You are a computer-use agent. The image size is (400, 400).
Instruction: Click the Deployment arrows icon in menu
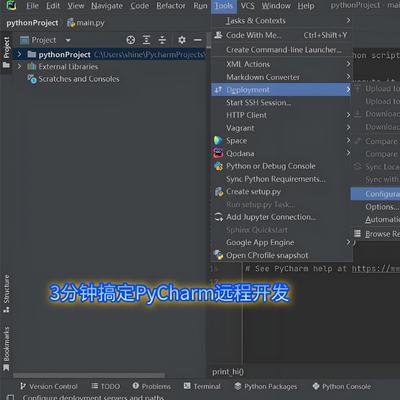pyautogui.click(x=218, y=90)
